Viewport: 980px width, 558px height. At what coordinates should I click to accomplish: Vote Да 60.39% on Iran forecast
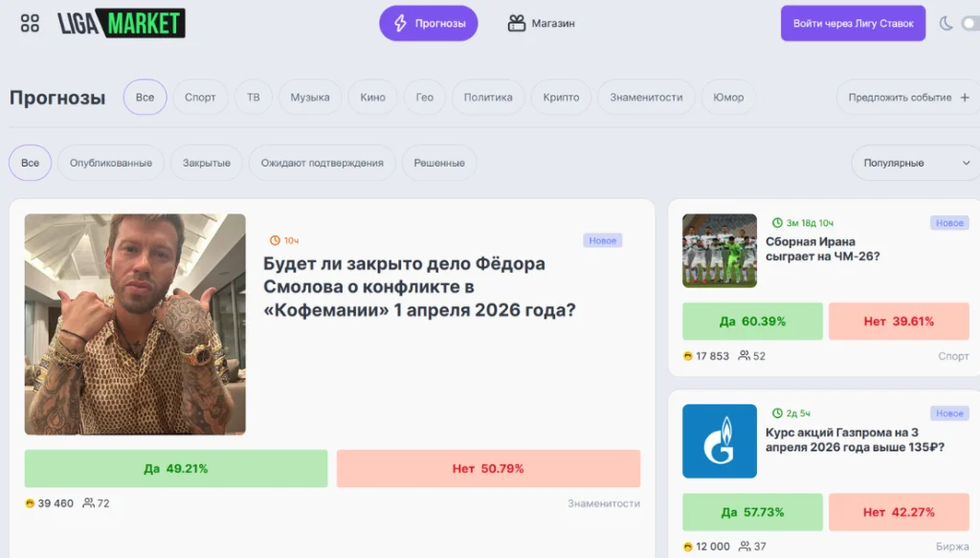(752, 322)
